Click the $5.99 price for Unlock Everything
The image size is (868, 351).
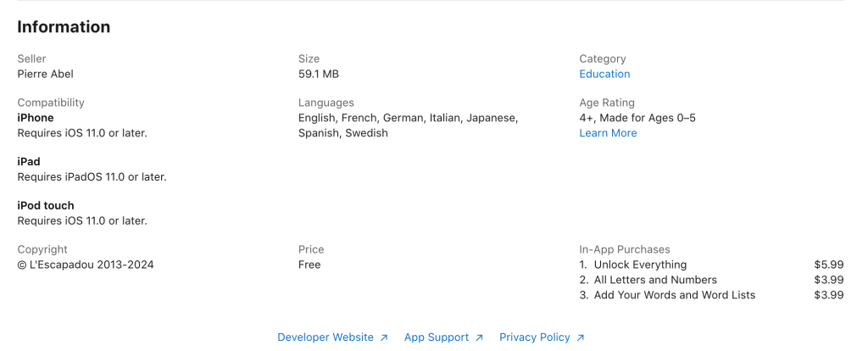828,265
